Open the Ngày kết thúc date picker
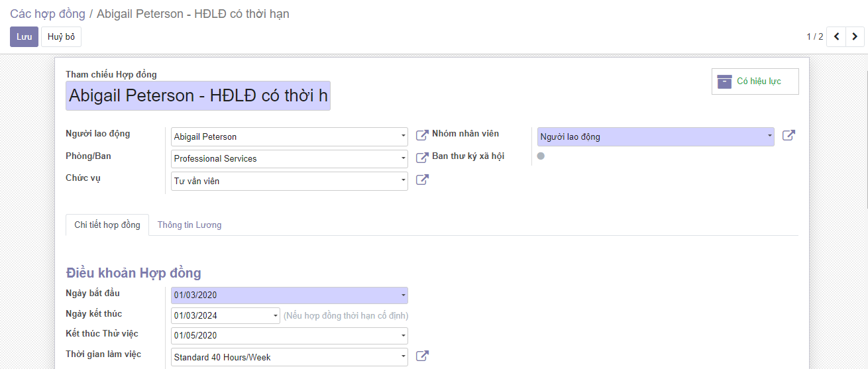 [x=225, y=315]
